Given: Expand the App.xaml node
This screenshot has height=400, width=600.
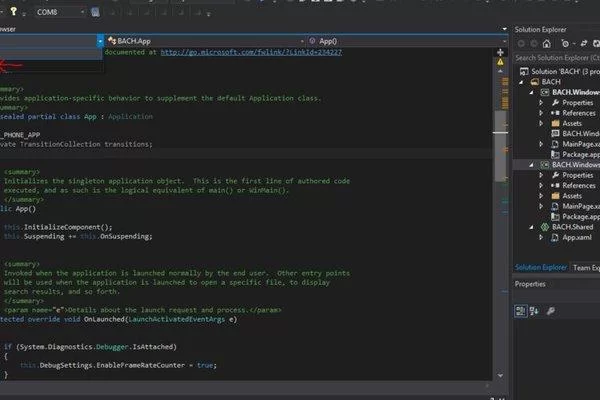Looking at the screenshot, I should (541, 237).
